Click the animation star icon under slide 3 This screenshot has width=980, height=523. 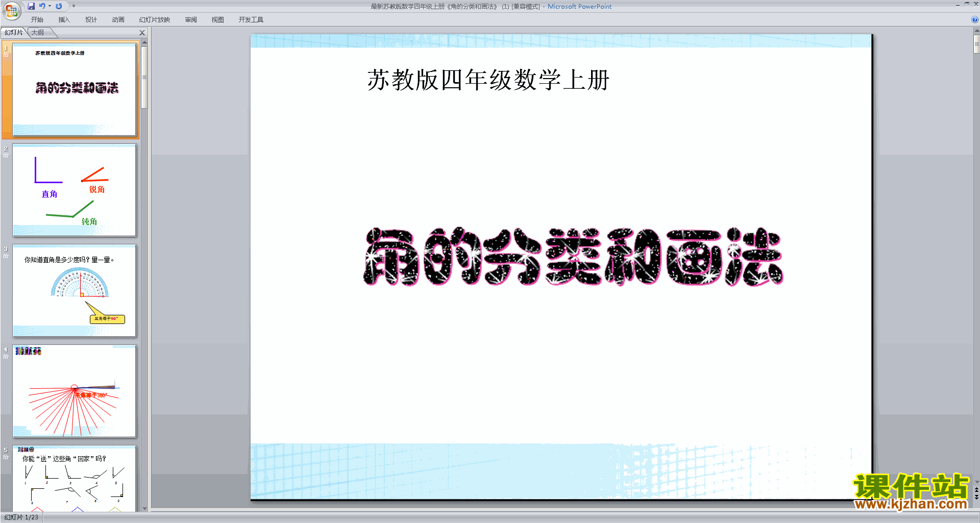[x=6, y=256]
